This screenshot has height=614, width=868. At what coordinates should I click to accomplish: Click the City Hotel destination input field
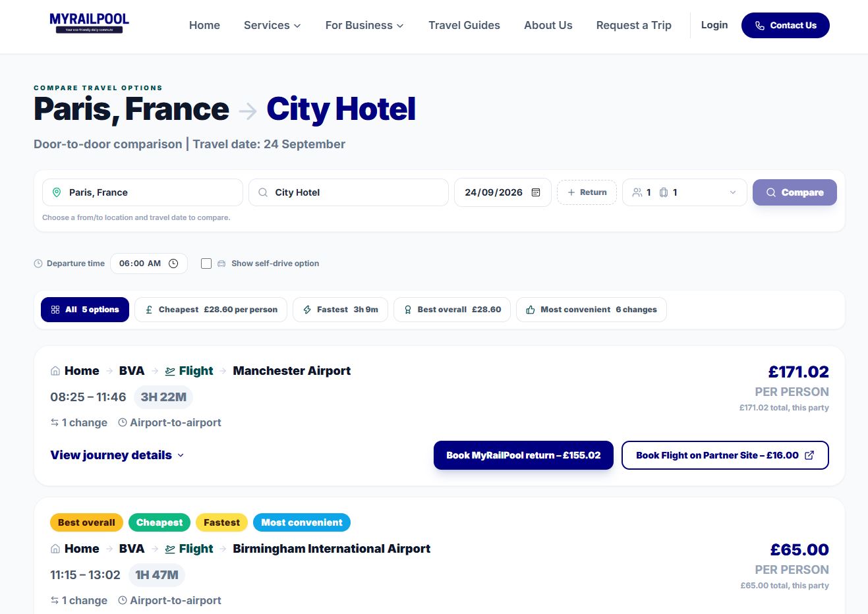[x=349, y=192]
